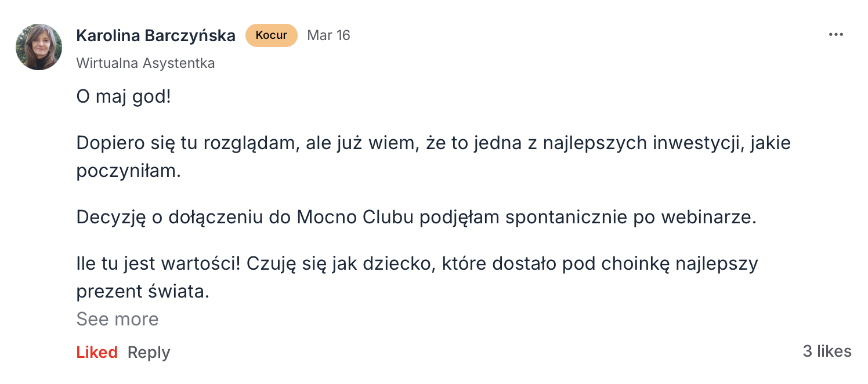Viewport: 868px width, 384px height.
Task: Reply to Karolina's comment
Action: 149,352
